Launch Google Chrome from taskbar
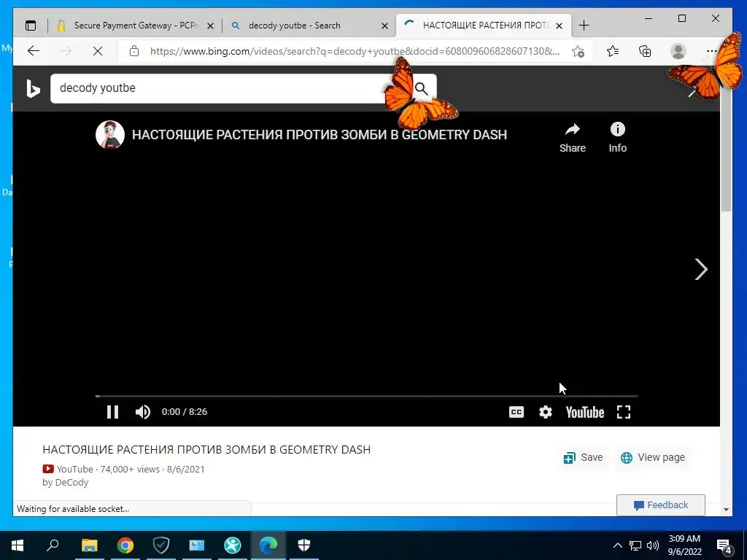This screenshot has width=747, height=560. [x=125, y=545]
